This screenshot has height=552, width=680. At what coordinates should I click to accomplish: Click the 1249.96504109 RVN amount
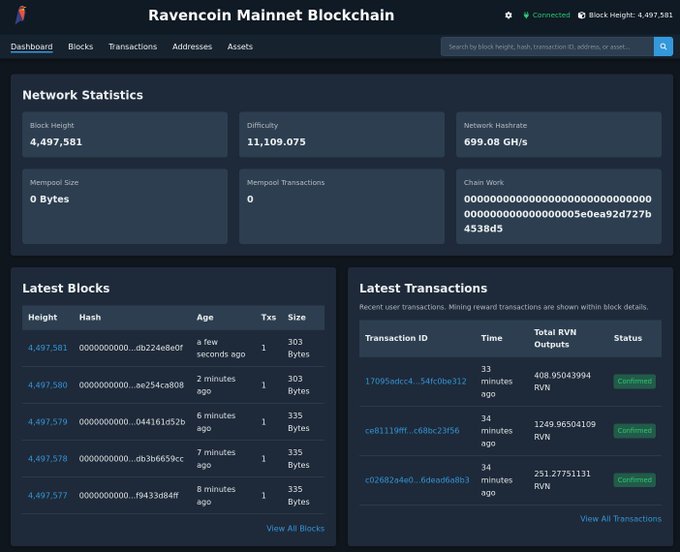(x=565, y=431)
